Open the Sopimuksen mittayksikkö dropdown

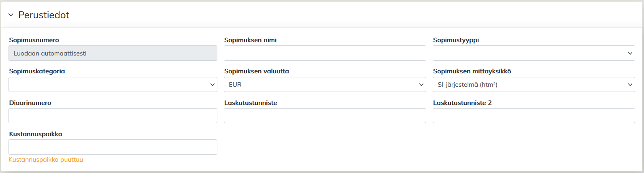533,85
